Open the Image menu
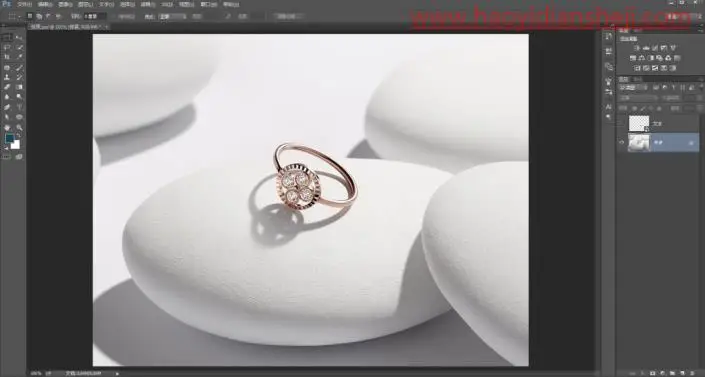The width and height of the screenshot is (705, 377). (x=65, y=4)
